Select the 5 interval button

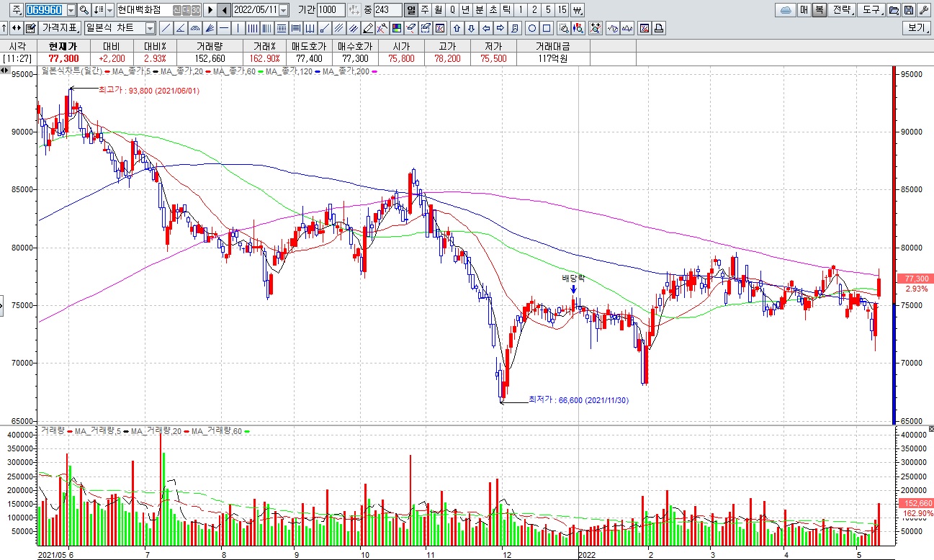pos(548,10)
